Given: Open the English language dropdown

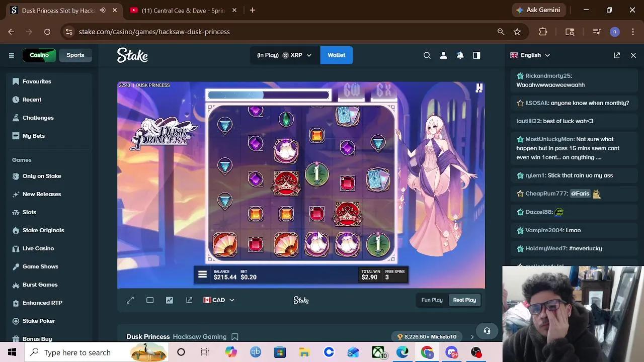Looking at the screenshot, I should click(x=530, y=55).
